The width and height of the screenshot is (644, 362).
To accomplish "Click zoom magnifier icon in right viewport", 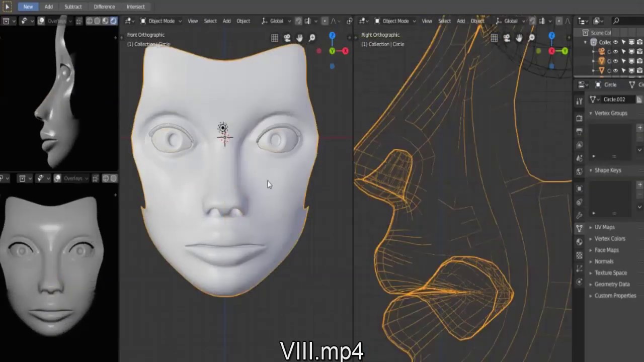I will tap(532, 38).
